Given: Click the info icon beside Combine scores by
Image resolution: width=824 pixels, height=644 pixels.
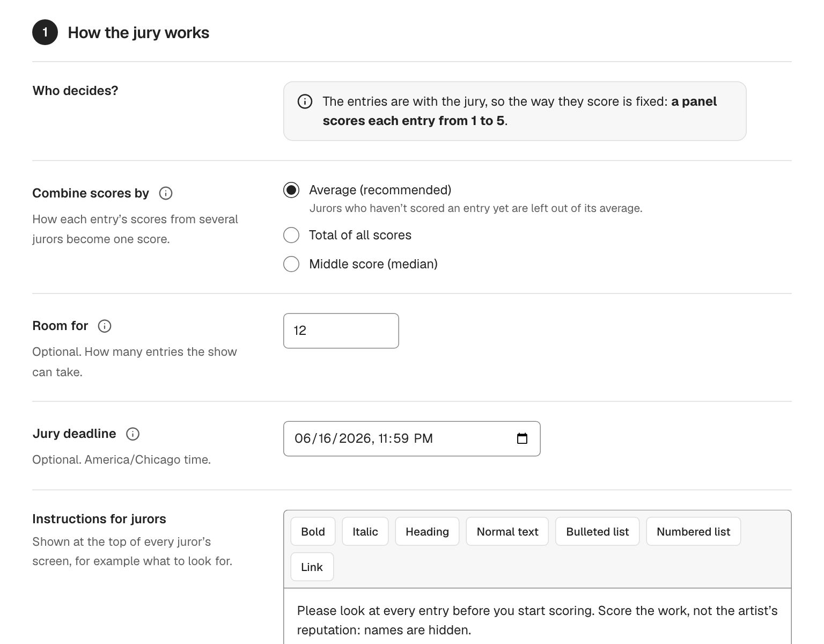Looking at the screenshot, I should coord(166,193).
